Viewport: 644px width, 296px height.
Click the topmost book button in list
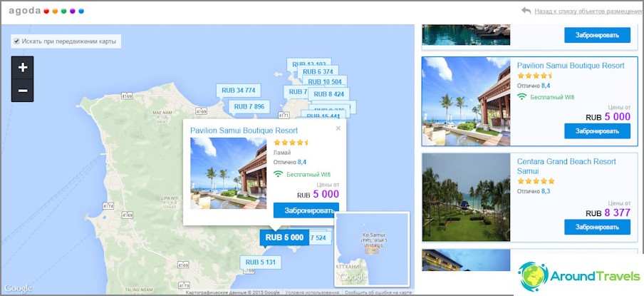click(597, 35)
